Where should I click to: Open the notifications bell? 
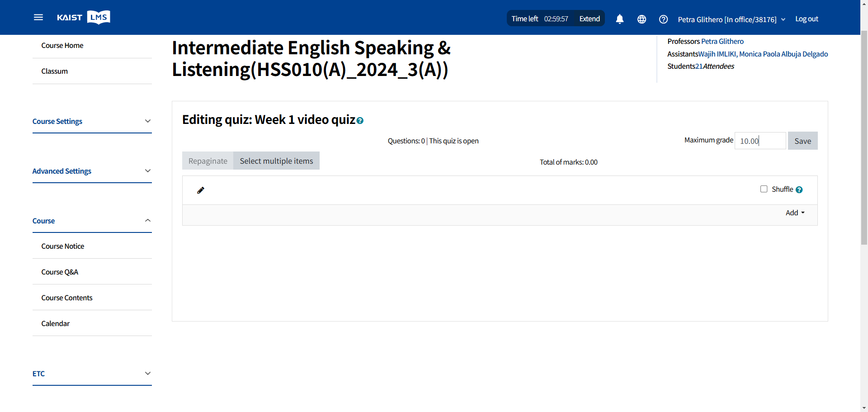coord(619,19)
